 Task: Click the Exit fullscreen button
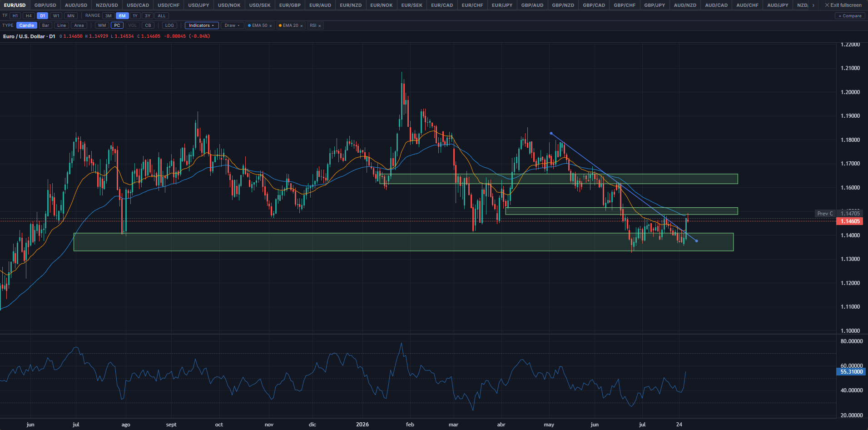click(x=843, y=5)
